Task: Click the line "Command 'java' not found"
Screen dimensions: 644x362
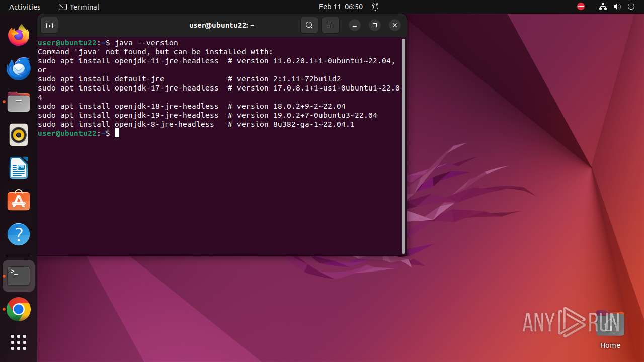Action: tap(155, 52)
